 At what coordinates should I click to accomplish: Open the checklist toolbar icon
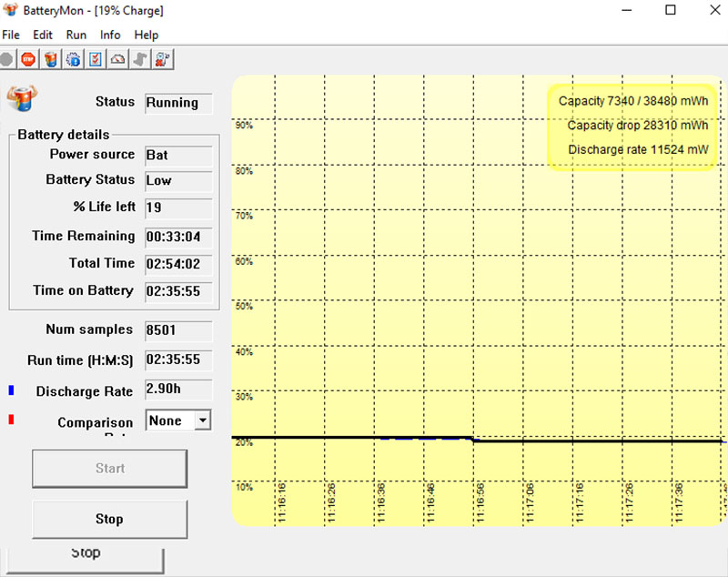point(96,59)
